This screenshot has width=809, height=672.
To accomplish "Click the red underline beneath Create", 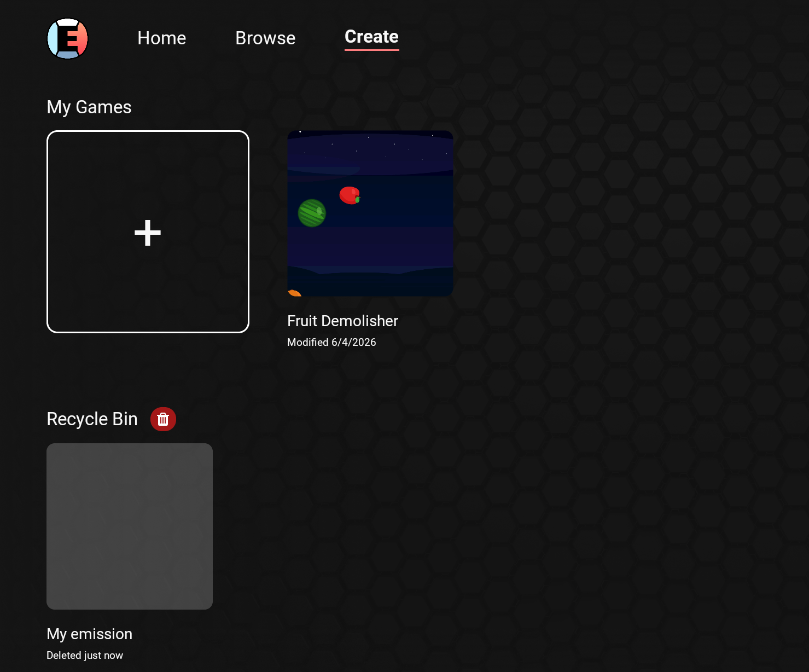I will click(371, 50).
